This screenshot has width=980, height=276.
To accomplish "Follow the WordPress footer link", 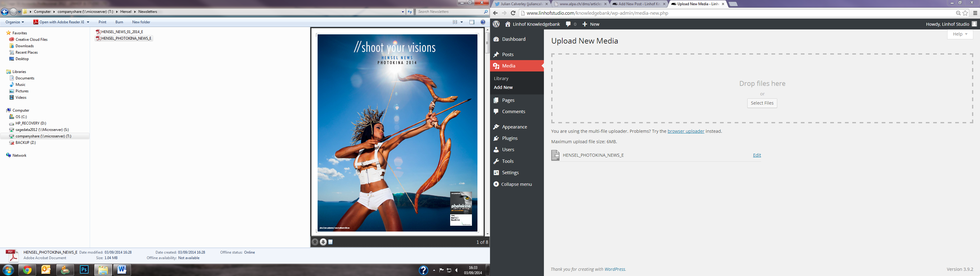I will (615, 269).
